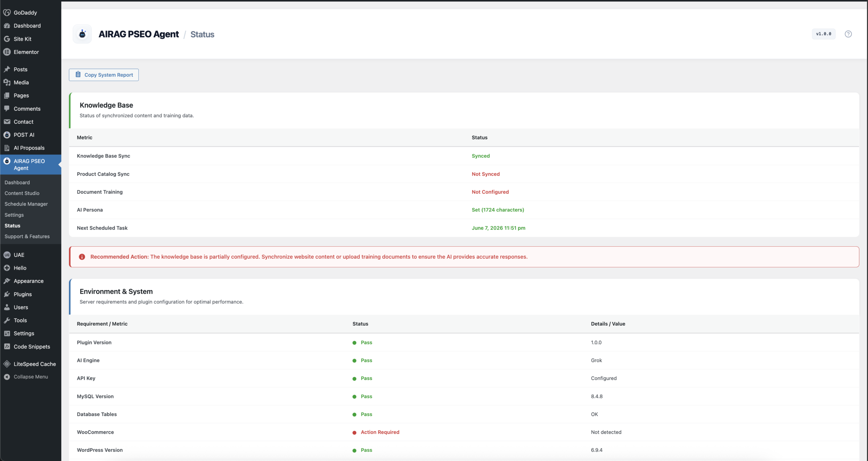
Task: Click the Tools wrench icon
Action: [x=7, y=320]
